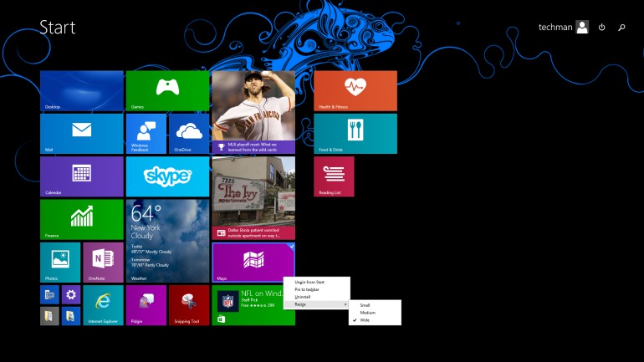Open the techman user account picture

[x=582, y=27]
